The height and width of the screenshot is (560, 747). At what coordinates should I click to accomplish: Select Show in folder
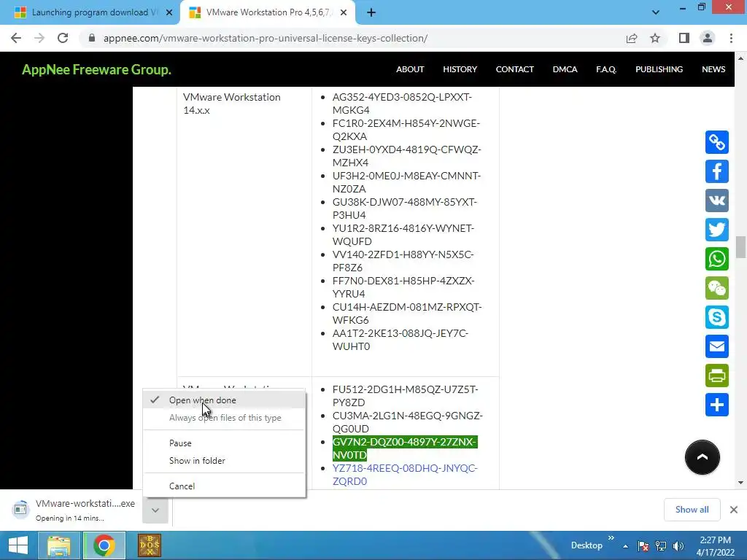click(225, 461)
